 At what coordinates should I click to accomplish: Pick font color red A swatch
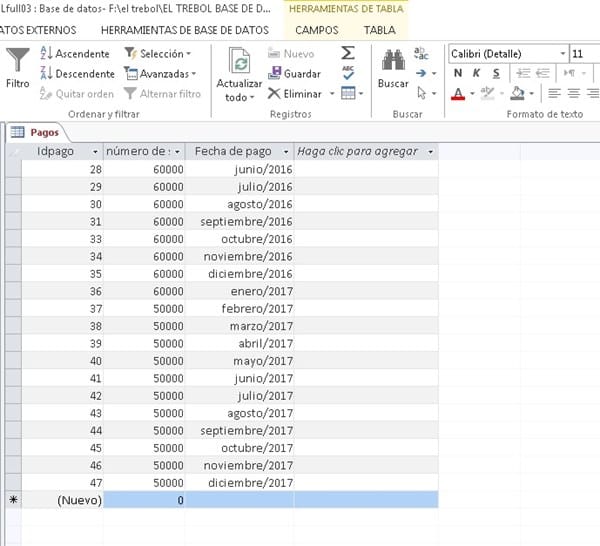tap(458, 93)
